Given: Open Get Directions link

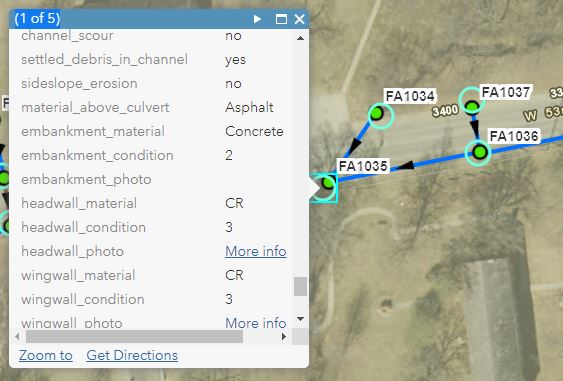Looking at the screenshot, I should click(x=132, y=355).
